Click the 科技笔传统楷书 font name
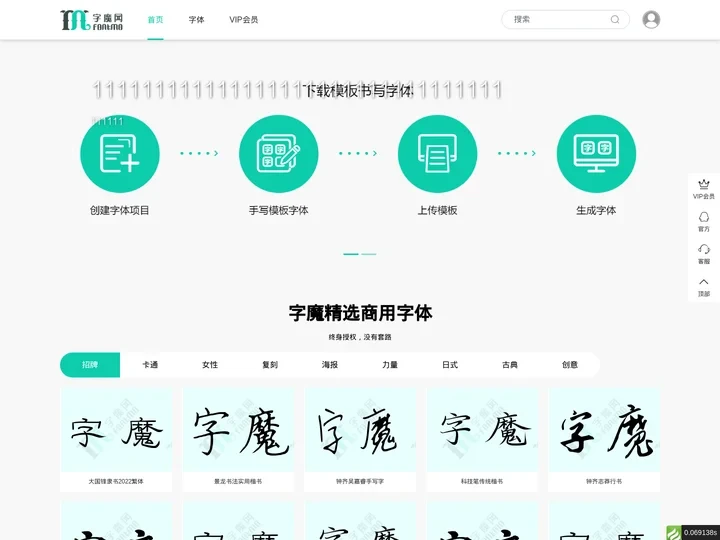The image size is (720, 540). coord(482,482)
